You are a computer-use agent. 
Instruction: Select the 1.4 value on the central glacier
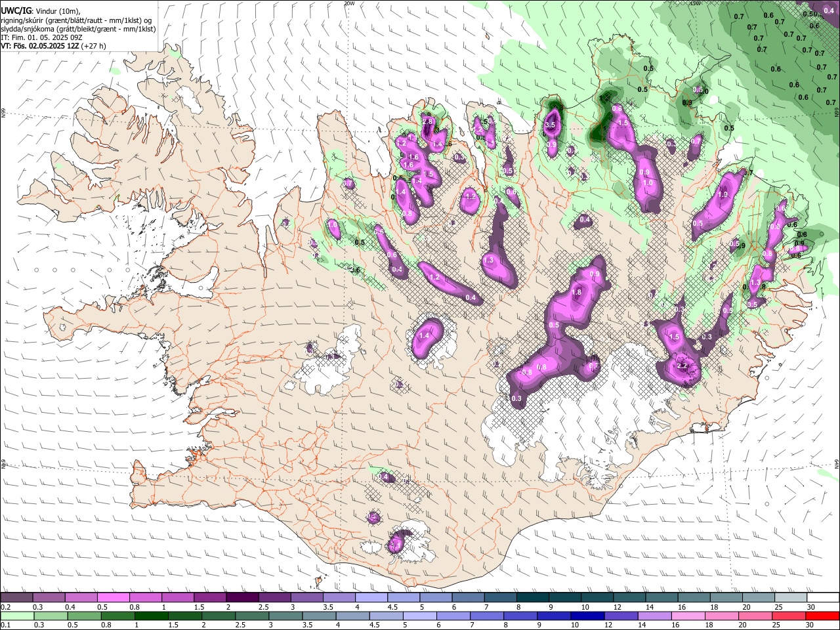click(424, 335)
